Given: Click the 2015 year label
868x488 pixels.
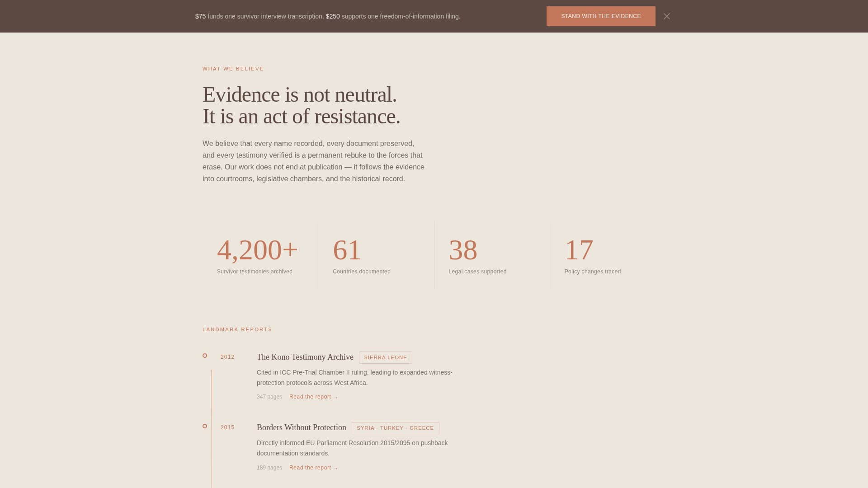Looking at the screenshot, I should [227, 427].
